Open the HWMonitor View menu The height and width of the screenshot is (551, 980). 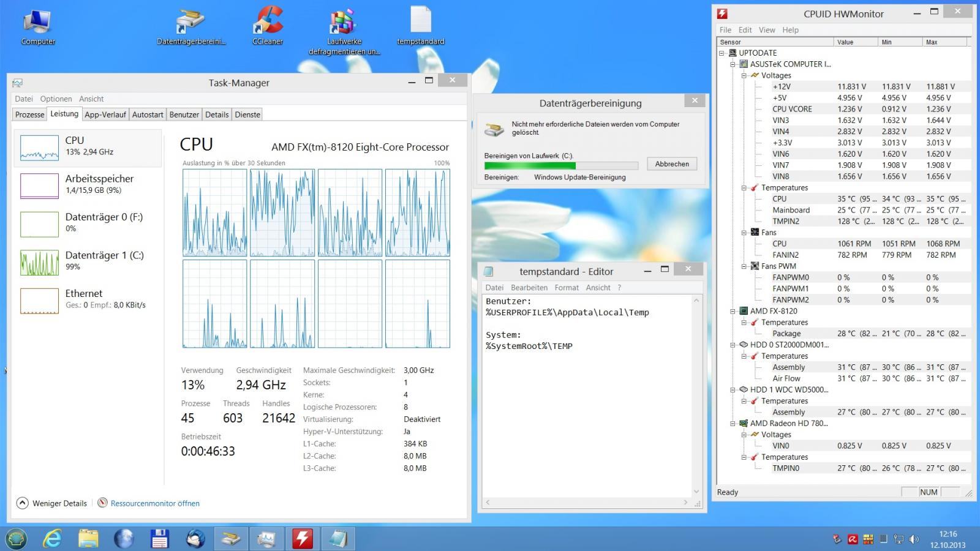(x=767, y=30)
